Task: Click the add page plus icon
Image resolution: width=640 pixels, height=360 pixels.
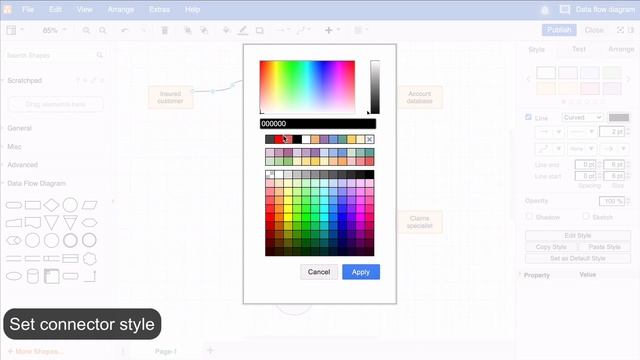Action: coord(210,351)
